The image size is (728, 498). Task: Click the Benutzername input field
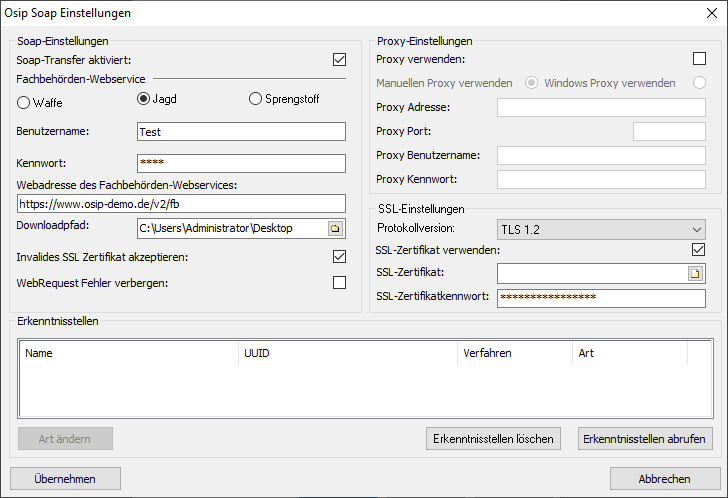click(240, 132)
